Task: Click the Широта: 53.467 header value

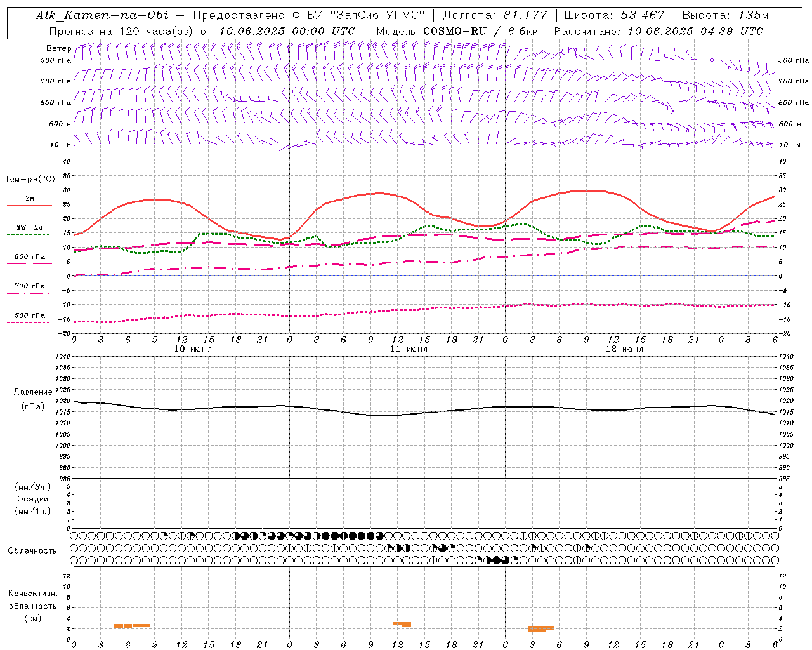Action: 615,15
